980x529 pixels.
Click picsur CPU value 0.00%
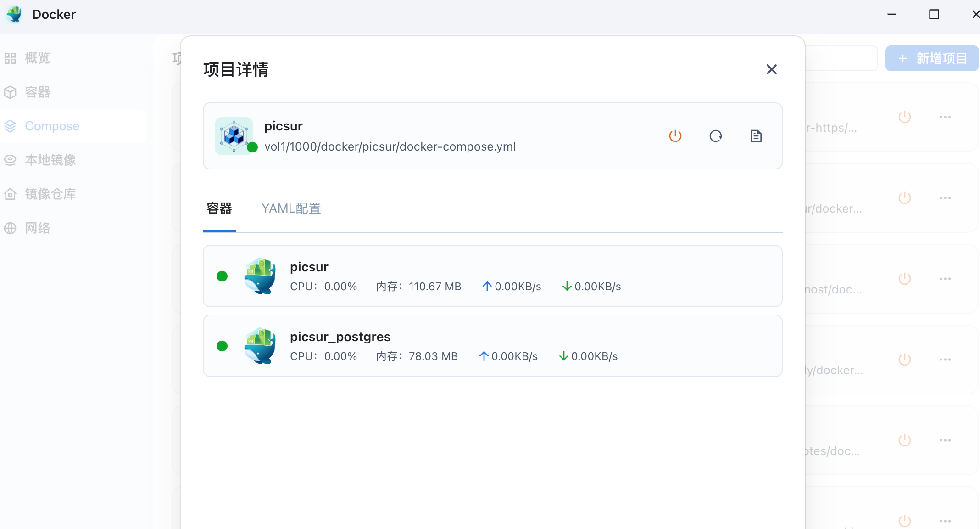coord(340,287)
